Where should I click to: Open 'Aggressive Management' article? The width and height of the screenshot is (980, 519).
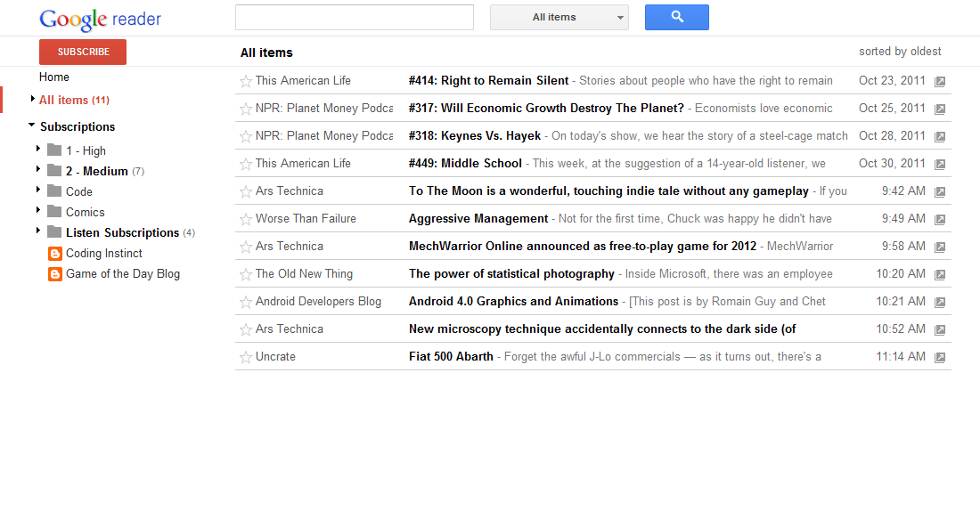click(478, 219)
